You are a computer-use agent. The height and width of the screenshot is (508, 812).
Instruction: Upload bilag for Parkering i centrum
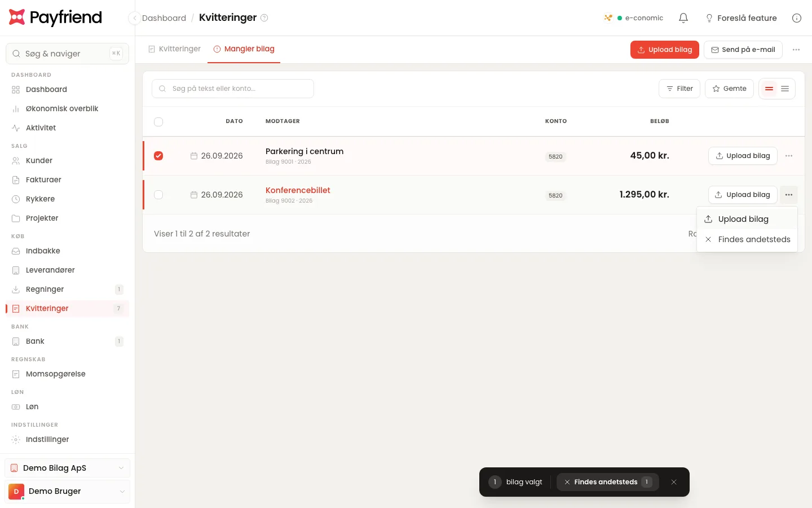tap(743, 156)
